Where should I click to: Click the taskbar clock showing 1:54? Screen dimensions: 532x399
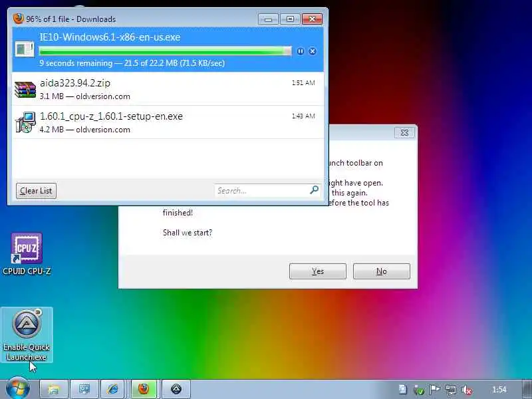click(499, 390)
